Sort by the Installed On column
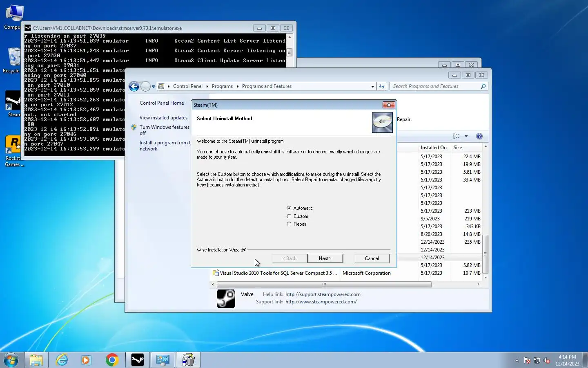This screenshot has height=368, width=588. [434, 148]
